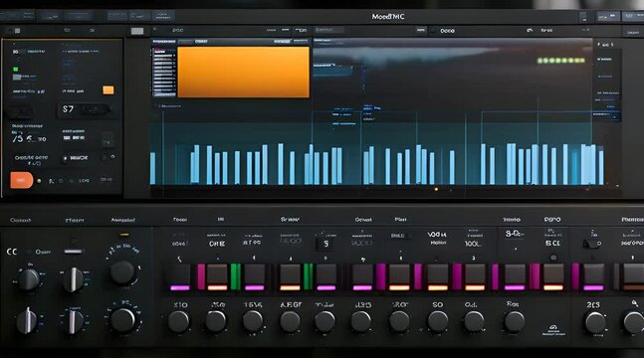Viewport: 644px width, 358px height.
Task: Click the green LED level meter
Action: [561, 61]
